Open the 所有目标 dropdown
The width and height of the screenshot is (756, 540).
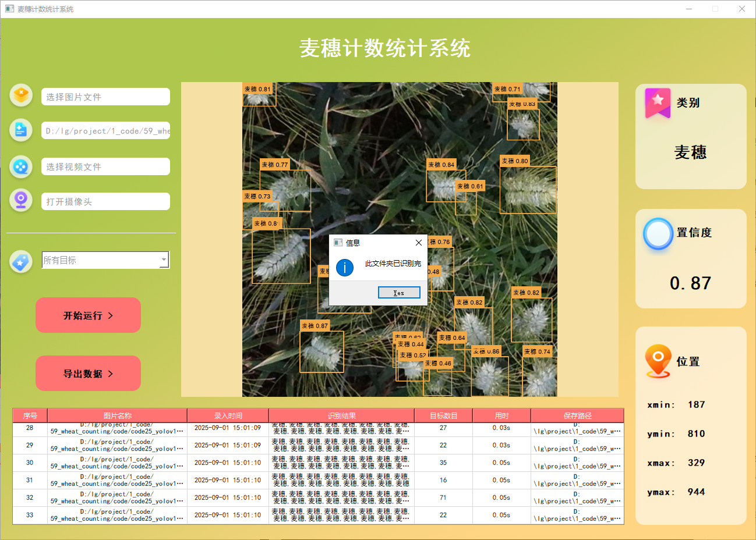105,260
